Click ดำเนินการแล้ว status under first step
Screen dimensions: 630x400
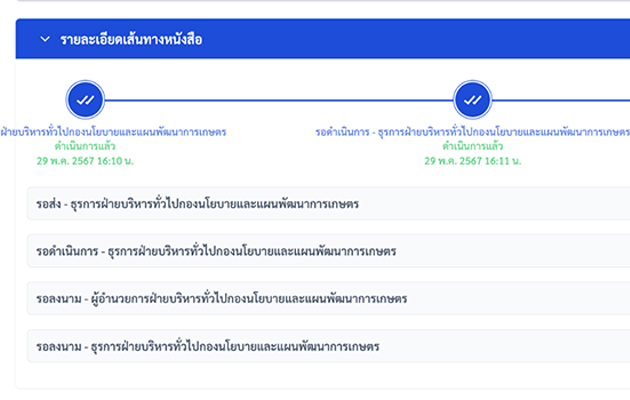[84, 146]
